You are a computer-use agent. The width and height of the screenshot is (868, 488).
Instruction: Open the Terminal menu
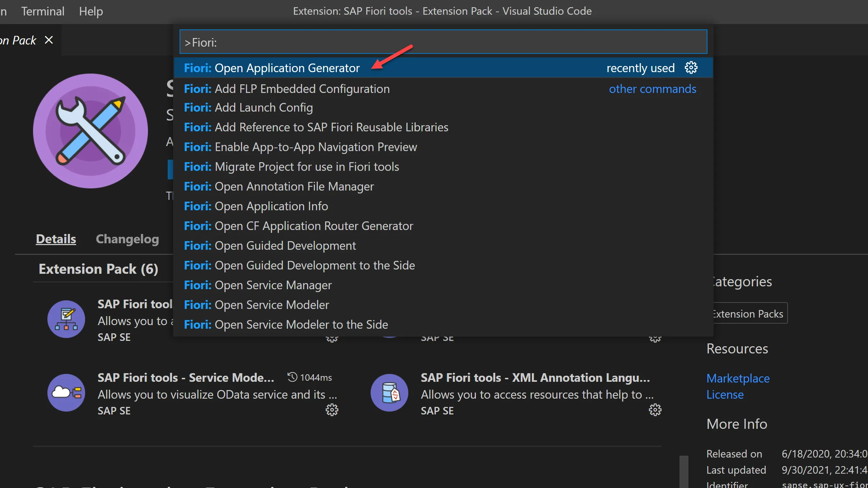click(43, 11)
